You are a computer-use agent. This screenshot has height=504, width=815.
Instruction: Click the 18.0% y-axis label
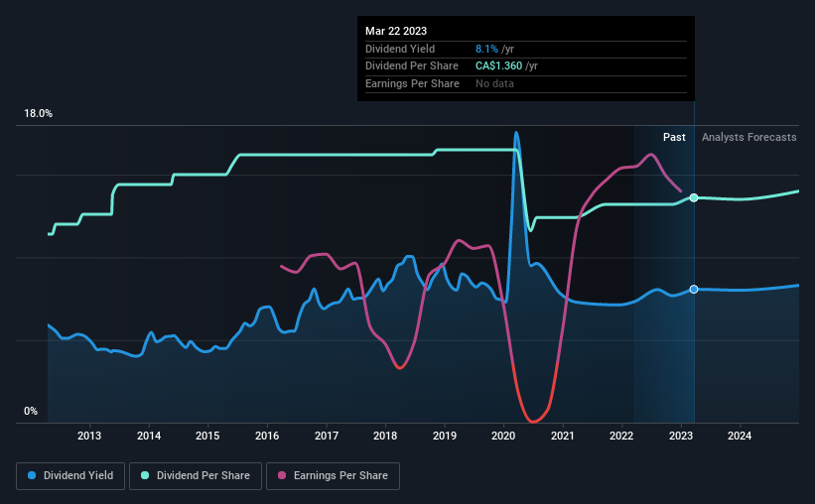[x=38, y=114]
